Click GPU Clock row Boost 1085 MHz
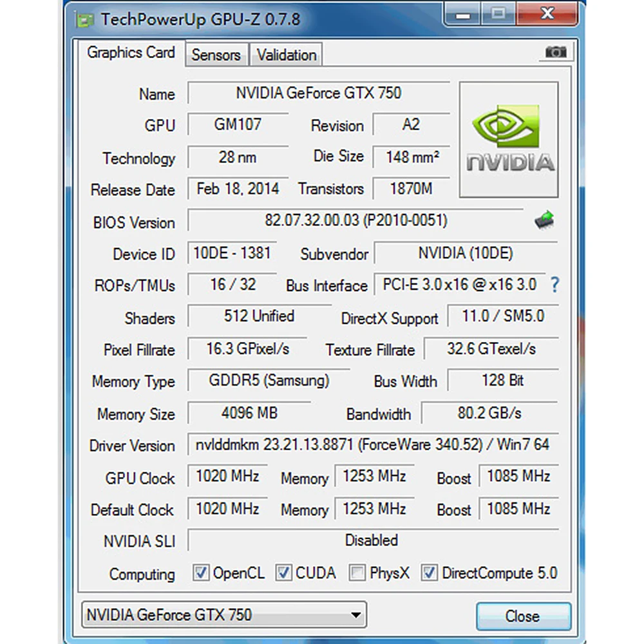644x644 pixels. [518, 477]
